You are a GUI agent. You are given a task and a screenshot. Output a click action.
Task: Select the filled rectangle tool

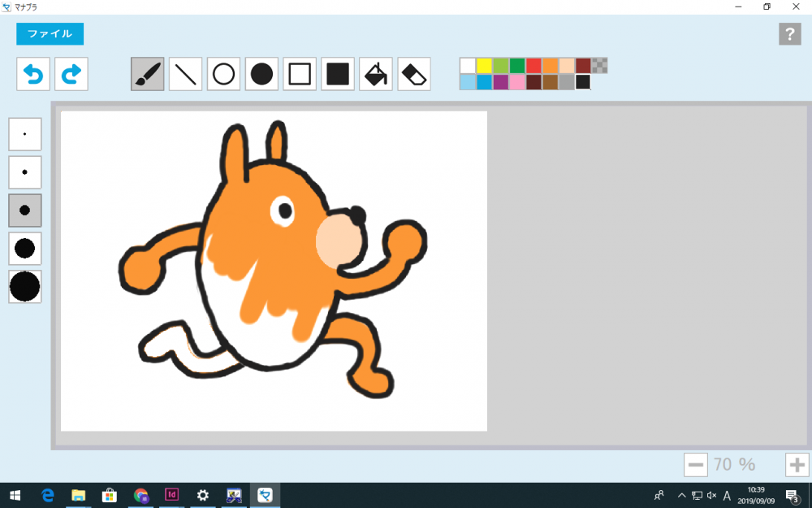(338, 74)
